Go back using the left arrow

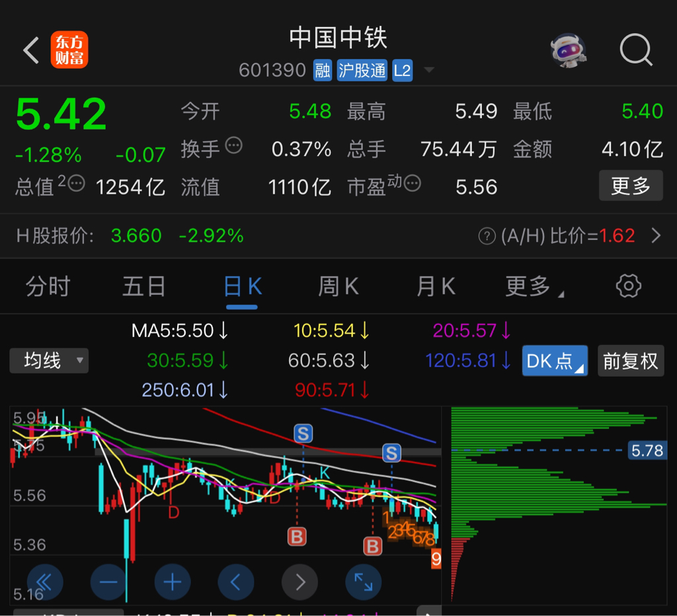31,50
